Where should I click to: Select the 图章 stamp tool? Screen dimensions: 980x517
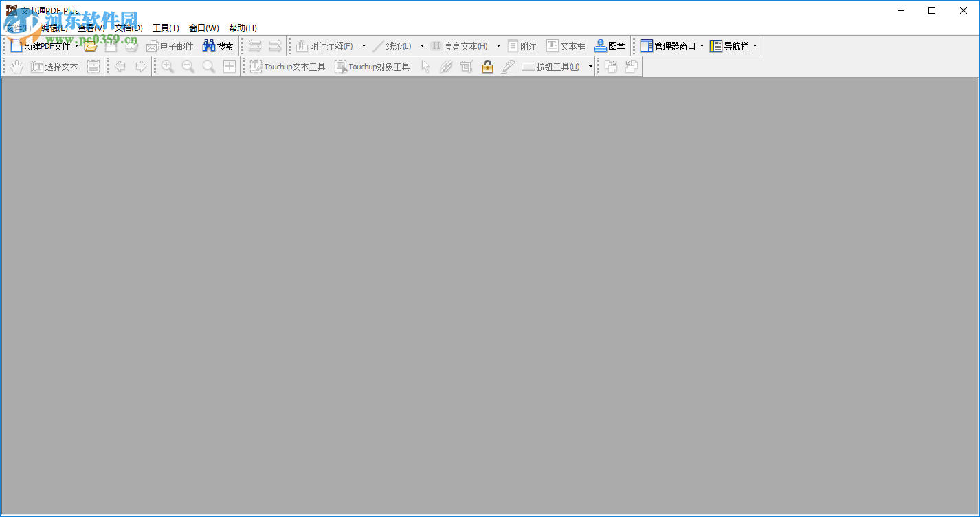[x=610, y=45]
